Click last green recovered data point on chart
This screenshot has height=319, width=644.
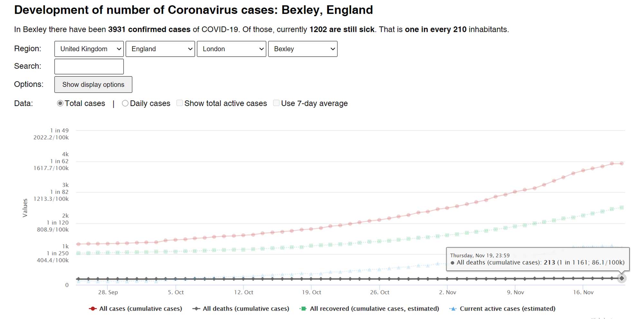(x=622, y=208)
